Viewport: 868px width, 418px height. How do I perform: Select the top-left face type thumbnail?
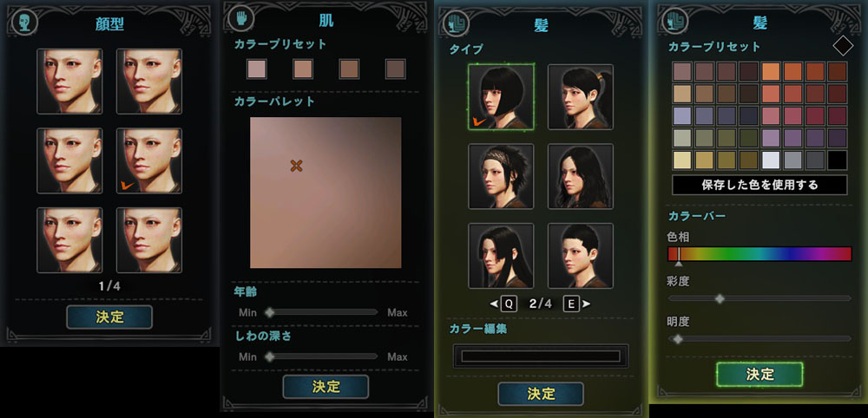tap(69, 82)
